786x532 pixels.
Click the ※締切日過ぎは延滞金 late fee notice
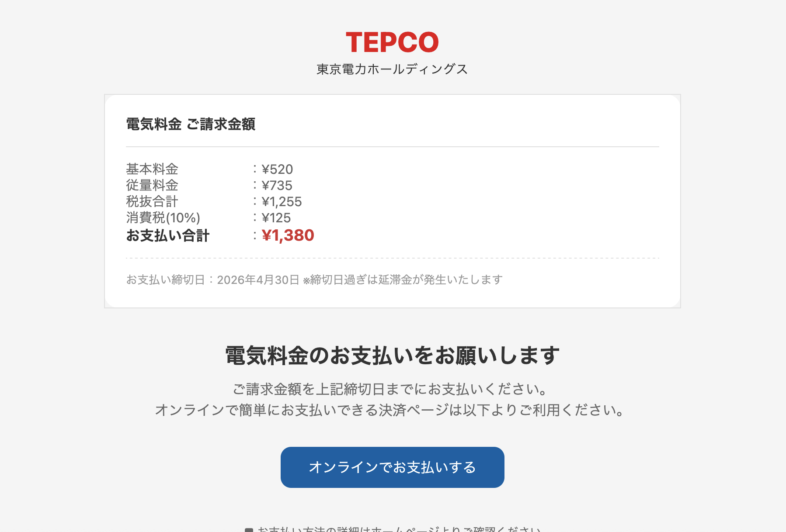(x=403, y=280)
